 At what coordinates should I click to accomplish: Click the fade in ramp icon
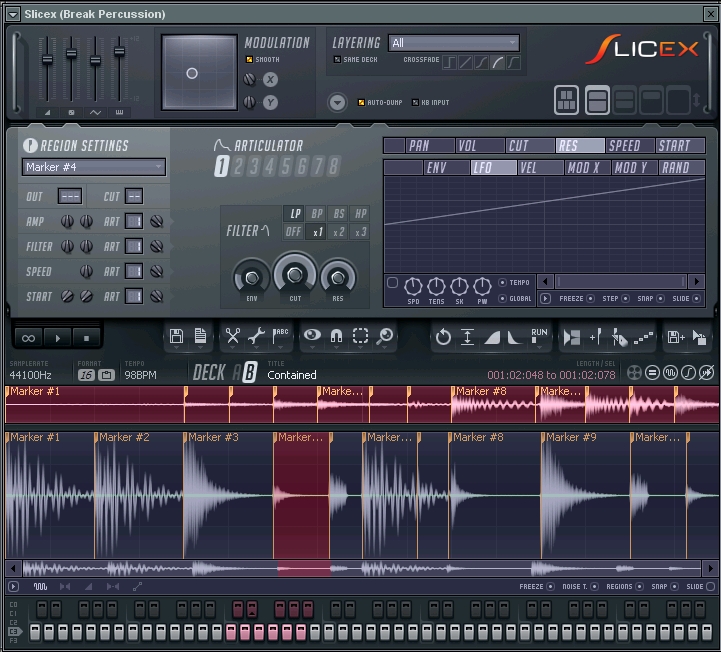point(492,337)
